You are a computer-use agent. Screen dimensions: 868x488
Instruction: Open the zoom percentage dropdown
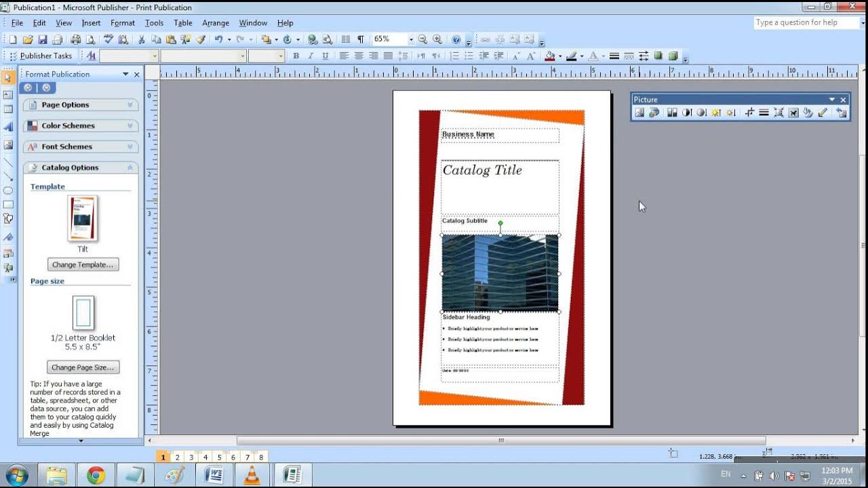click(x=411, y=39)
